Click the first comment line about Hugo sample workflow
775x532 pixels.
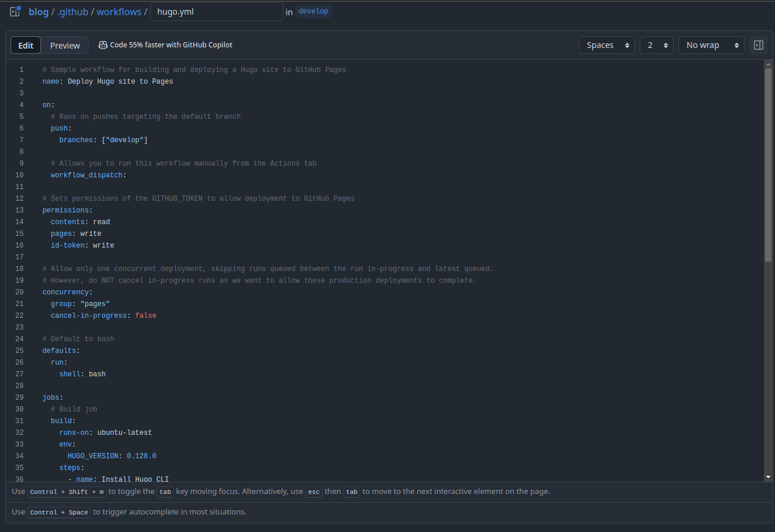[x=194, y=70]
